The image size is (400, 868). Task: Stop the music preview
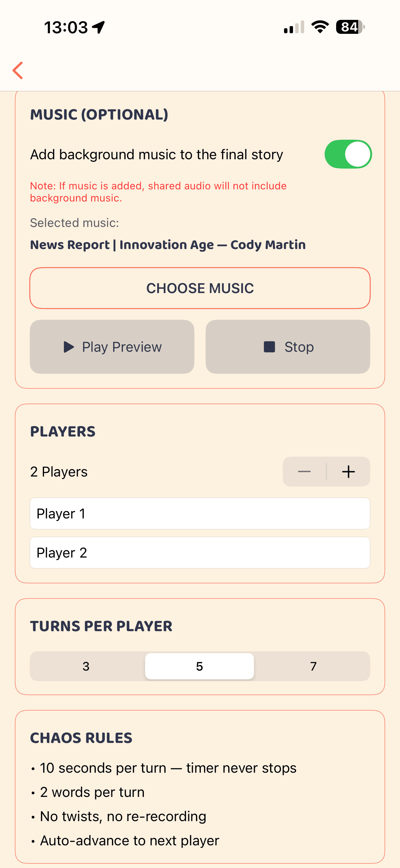click(x=287, y=347)
